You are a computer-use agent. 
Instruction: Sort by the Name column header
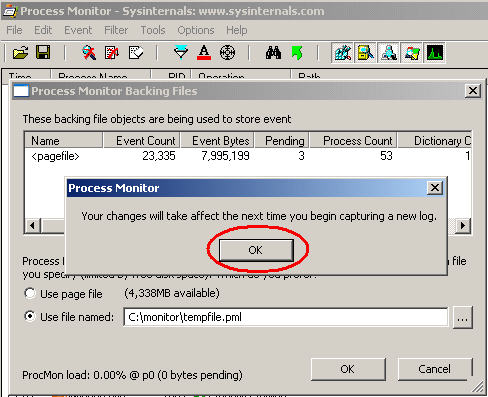point(63,141)
